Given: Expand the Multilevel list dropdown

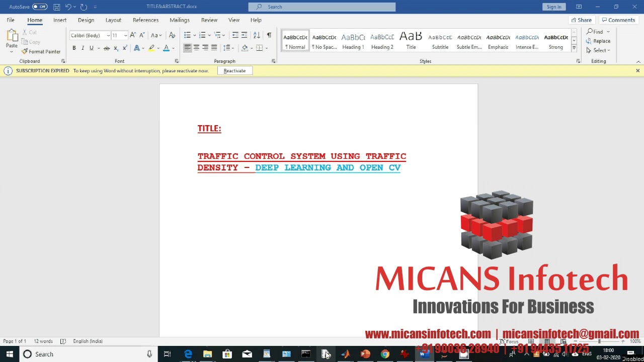Looking at the screenshot, I should click(223, 35).
